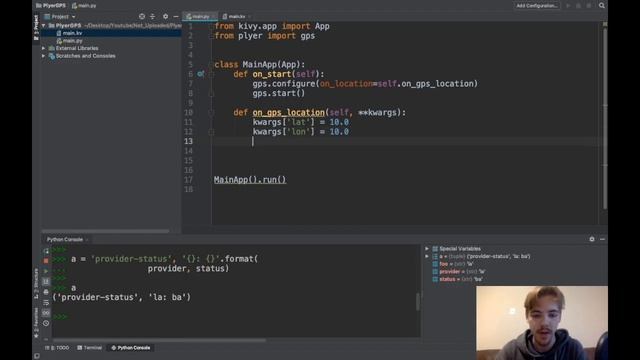Viewport: 640px width, 360px height.
Task: Click the gps.start() call on line 8
Action: coord(278,93)
